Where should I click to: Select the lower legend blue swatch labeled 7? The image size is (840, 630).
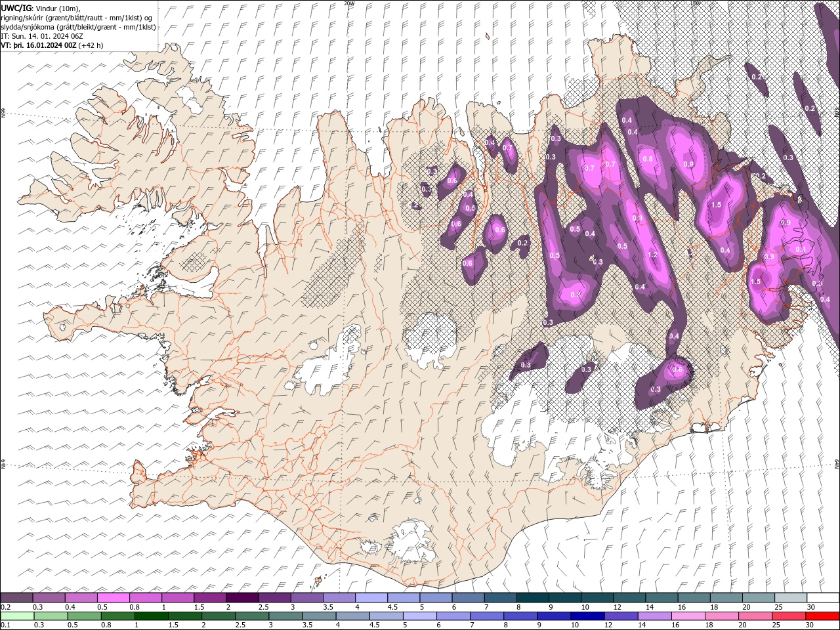coord(486,616)
